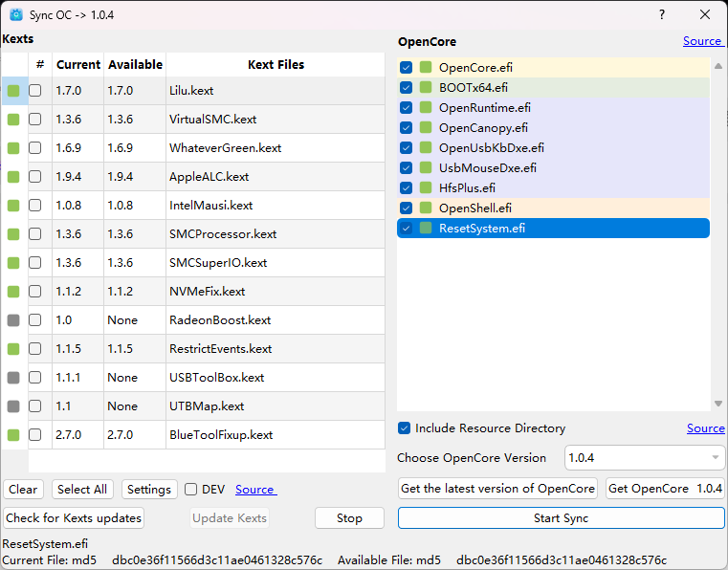Open help via question mark button
The height and width of the screenshot is (570, 728).
tap(661, 15)
